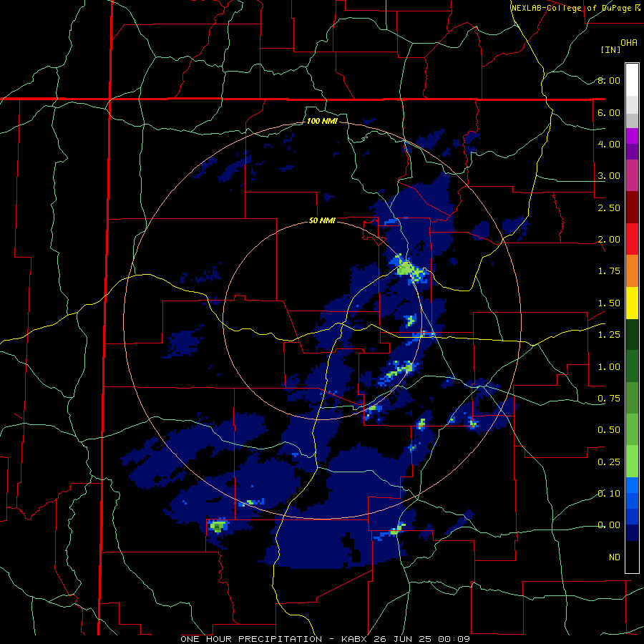
Task: Select the 8.00 legend value
Action: point(609,80)
